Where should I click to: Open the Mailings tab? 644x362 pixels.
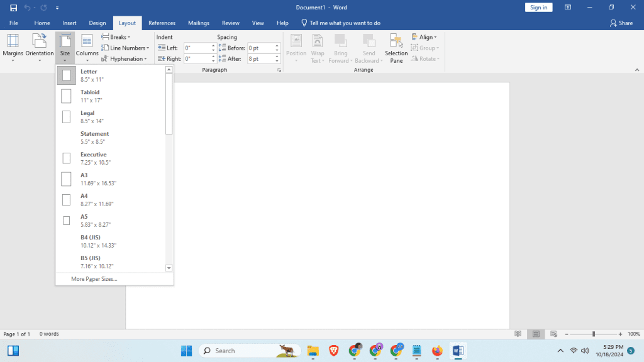pos(198,23)
